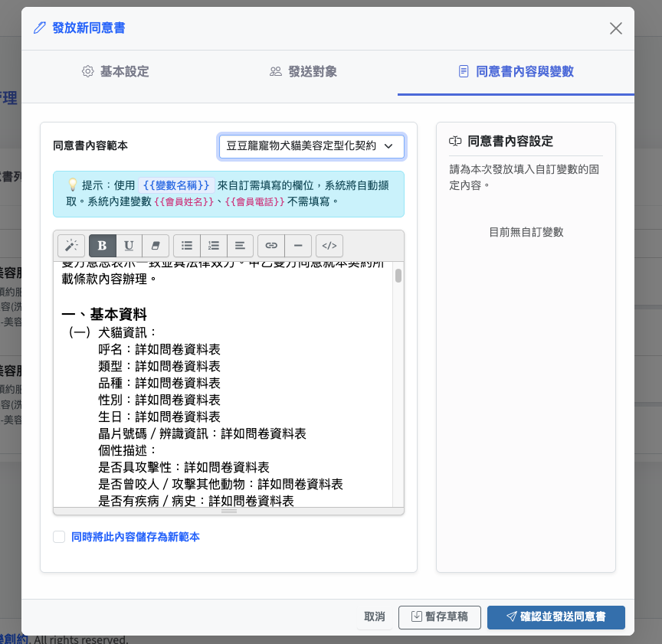Click the {{會員電話}} variable in hint
Viewport: 662px width, 644px height.
(254, 201)
